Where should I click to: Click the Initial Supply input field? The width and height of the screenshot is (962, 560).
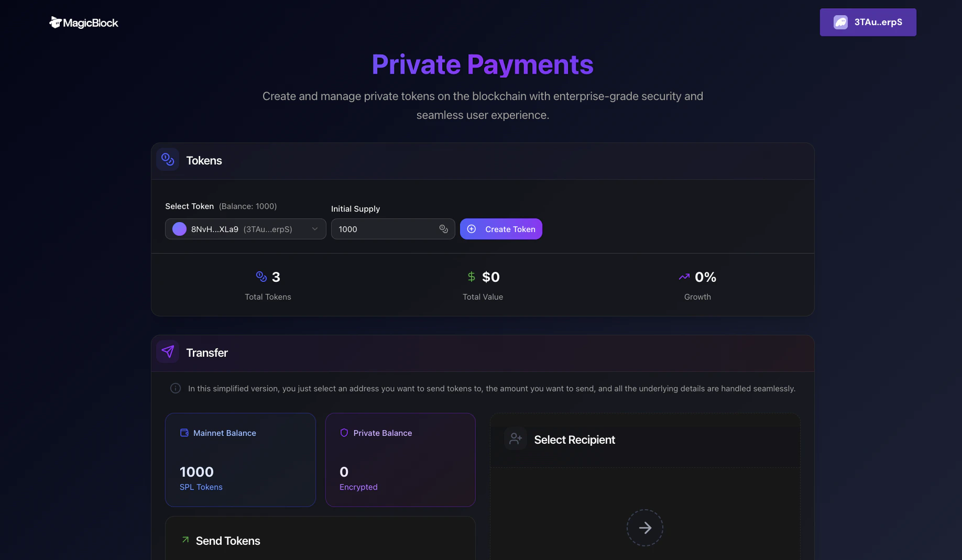point(388,229)
